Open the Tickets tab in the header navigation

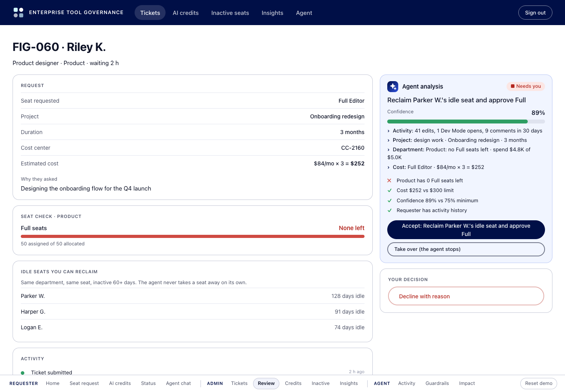click(150, 13)
